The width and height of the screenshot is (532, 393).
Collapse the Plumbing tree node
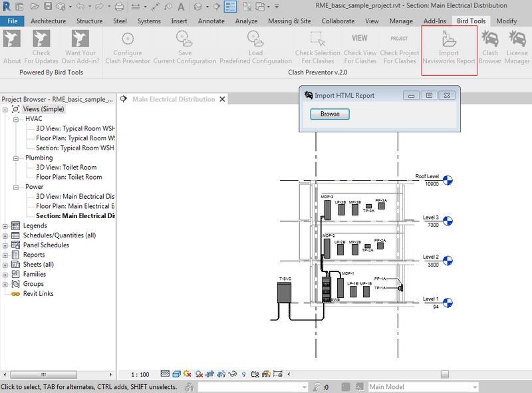tap(15, 158)
